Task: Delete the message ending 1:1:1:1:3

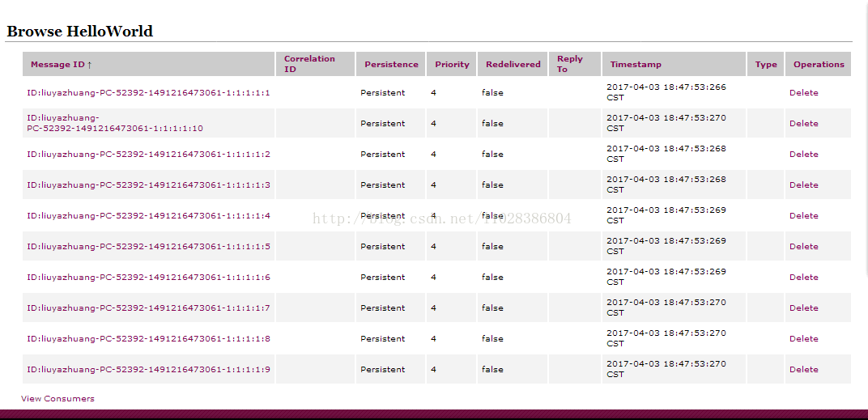Action: coord(804,185)
